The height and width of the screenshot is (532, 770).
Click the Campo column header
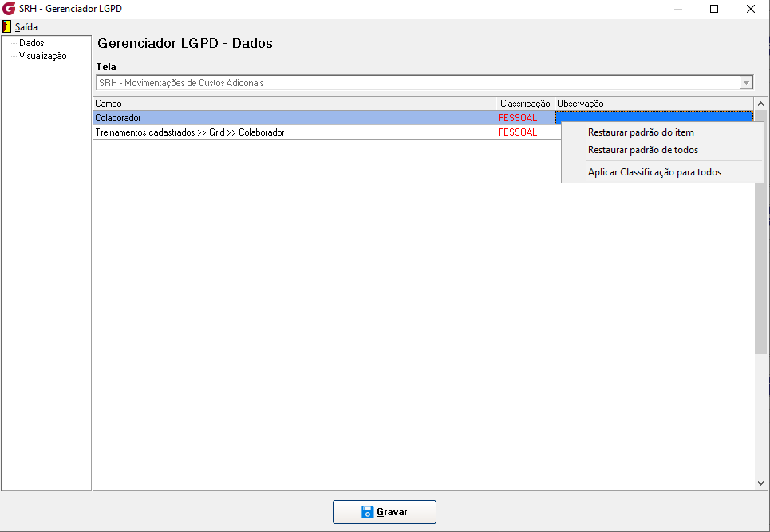point(294,104)
